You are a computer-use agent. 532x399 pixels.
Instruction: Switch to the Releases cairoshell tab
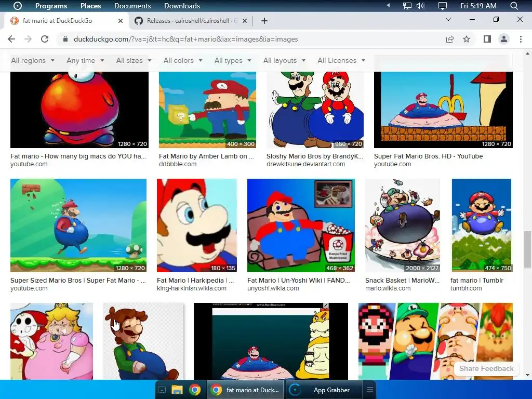click(191, 21)
